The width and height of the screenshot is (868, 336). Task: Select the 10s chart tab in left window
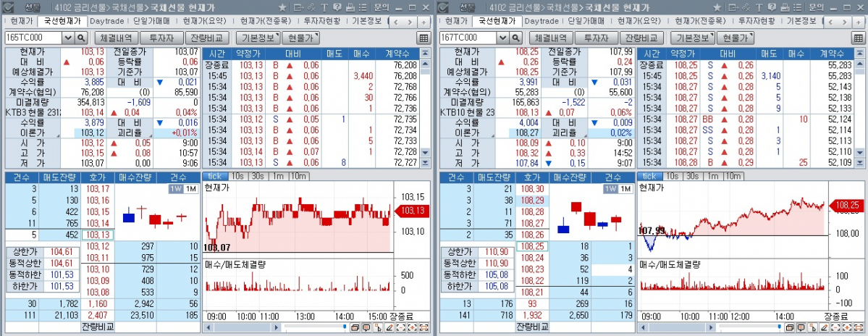[239, 176]
